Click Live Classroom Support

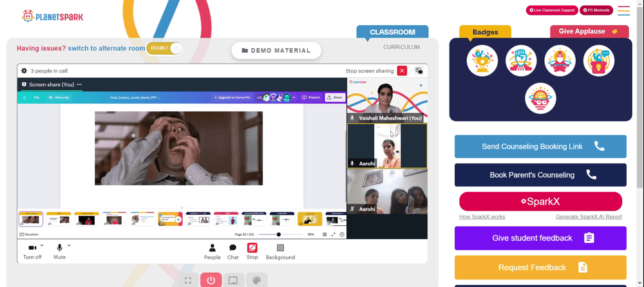click(552, 10)
